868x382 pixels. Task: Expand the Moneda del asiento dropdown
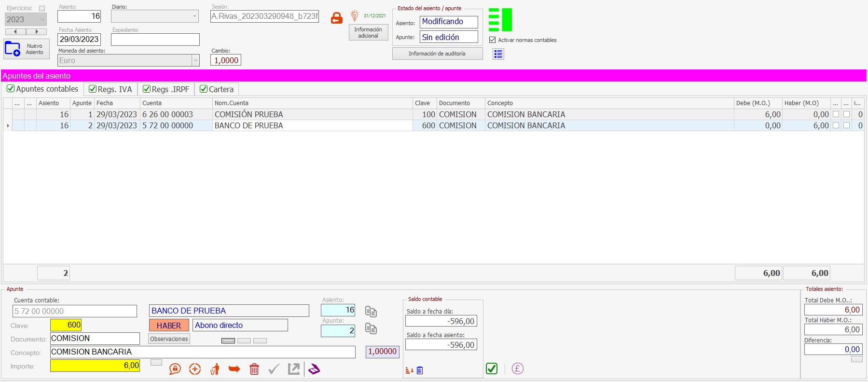(x=195, y=60)
